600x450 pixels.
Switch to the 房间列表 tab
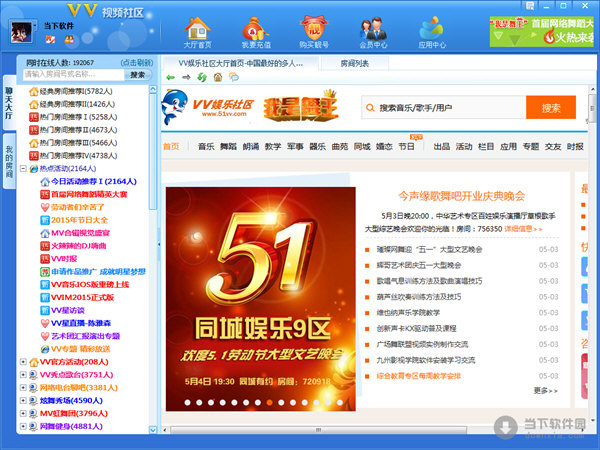[x=355, y=64]
